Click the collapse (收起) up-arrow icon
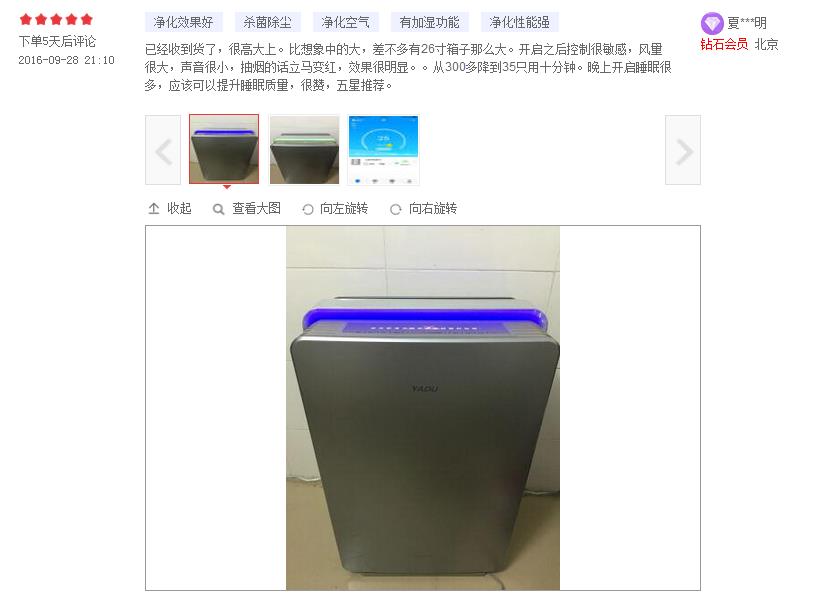This screenshot has height=597, width=813. pos(154,209)
